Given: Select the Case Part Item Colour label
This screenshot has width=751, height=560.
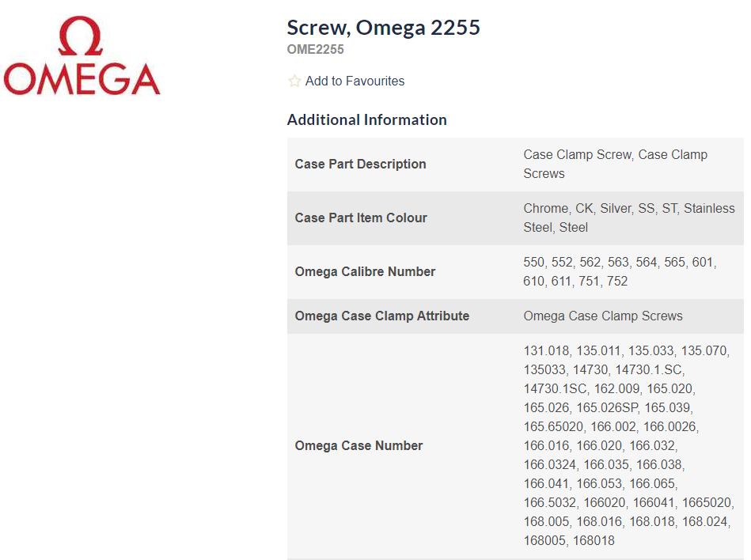Looking at the screenshot, I should pos(361,218).
